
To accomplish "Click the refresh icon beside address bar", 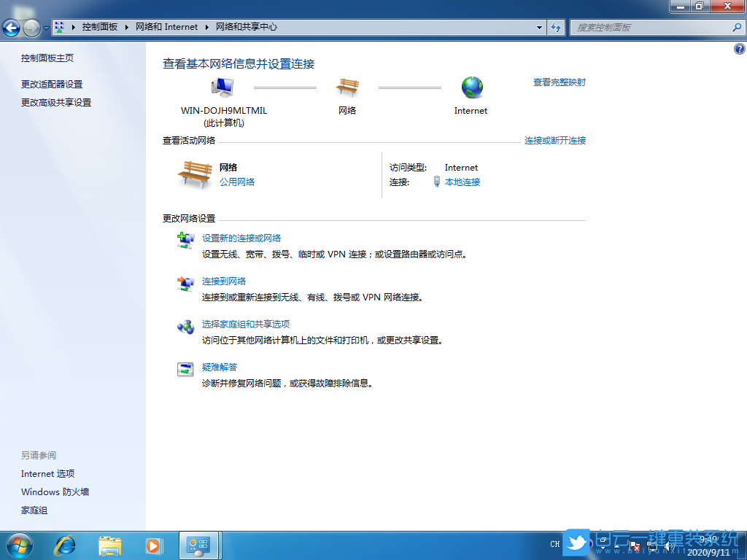I will 556,28.
